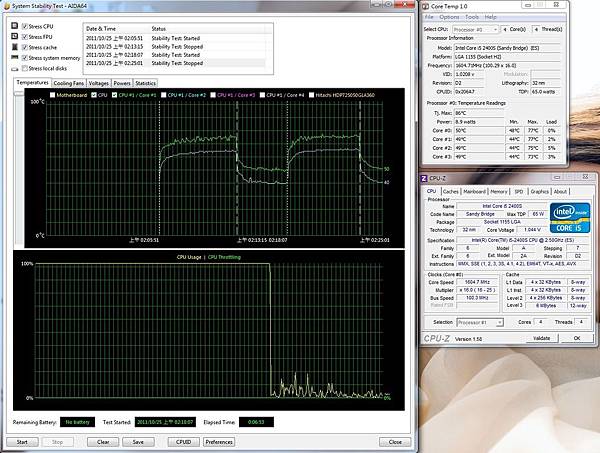
Task: Open the SPD tab in CPU-Z
Action: point(518,191)
